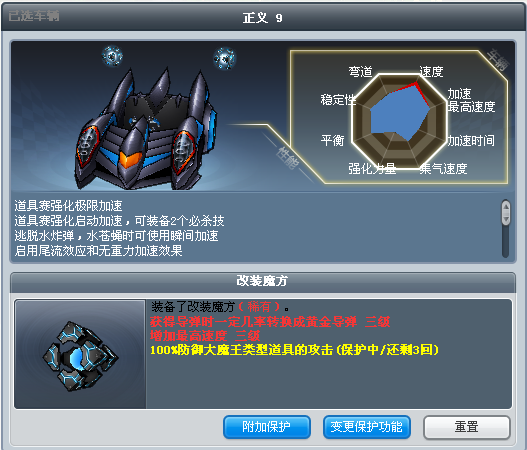Click the 加速时间 stat label
This screenshot has width=527, height=450.
(471, 140)
